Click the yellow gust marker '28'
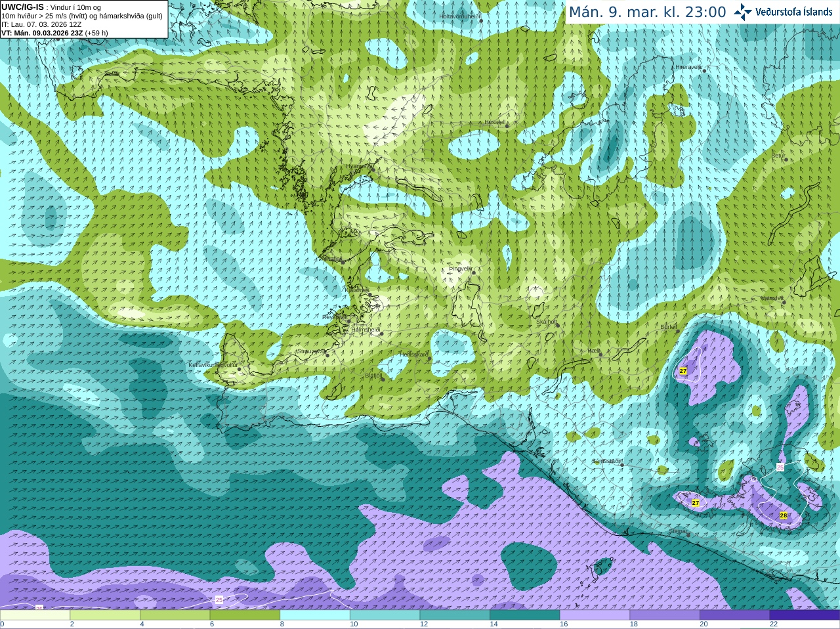 pos(784,515)
